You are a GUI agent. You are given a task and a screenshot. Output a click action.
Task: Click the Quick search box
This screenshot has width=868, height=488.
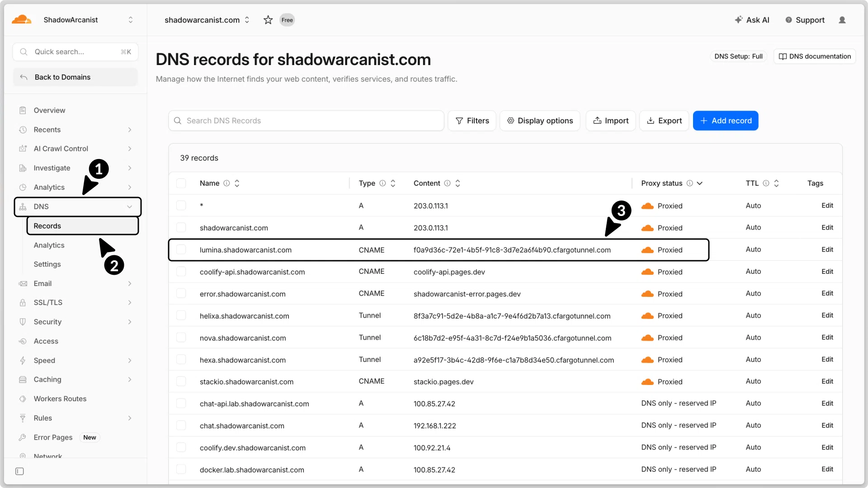pyautogui.click(x=75, y=52)
